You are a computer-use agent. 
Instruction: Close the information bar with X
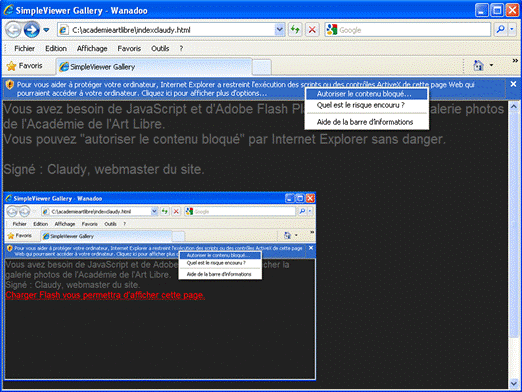[x=513, y=84]
